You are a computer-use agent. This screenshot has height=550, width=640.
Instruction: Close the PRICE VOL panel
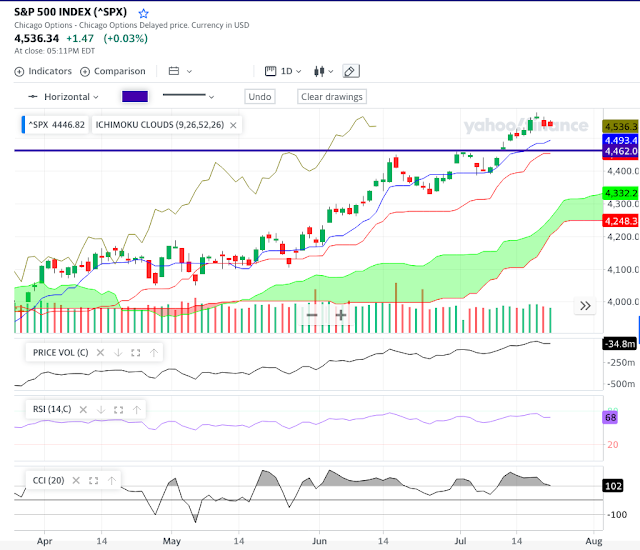pyautogui.click(x=100, y=353)
